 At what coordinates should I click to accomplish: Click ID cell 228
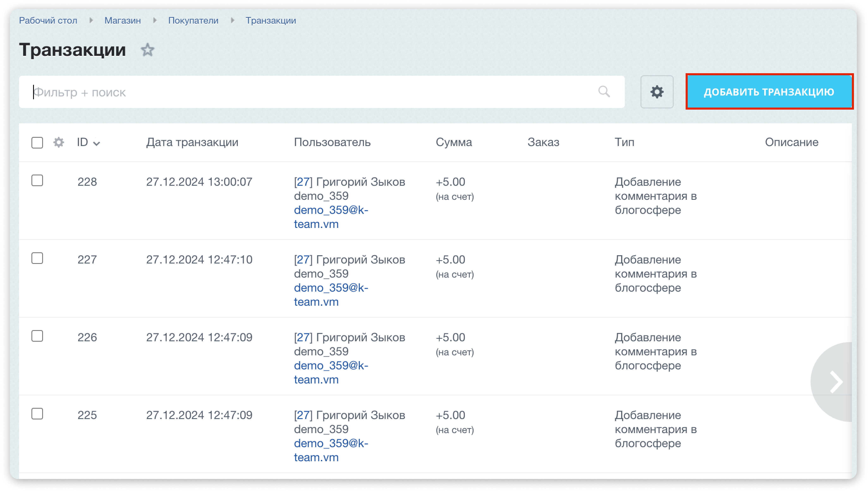click(87, 182)
